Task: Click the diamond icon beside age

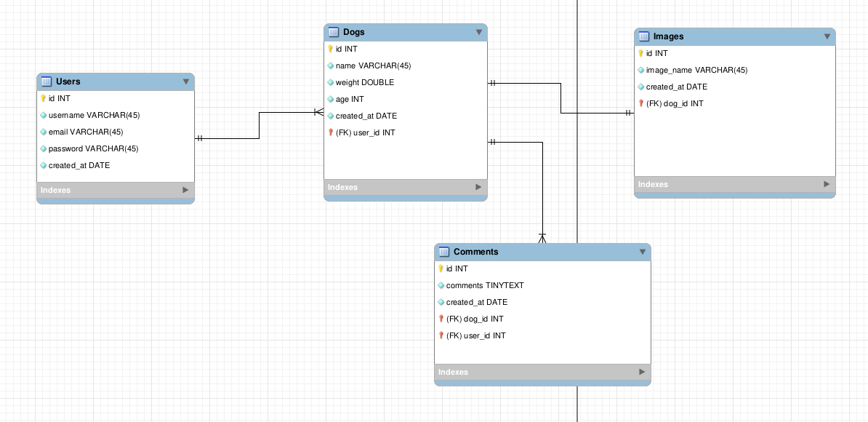Action: pyautogui.click(x=331, y=99)
